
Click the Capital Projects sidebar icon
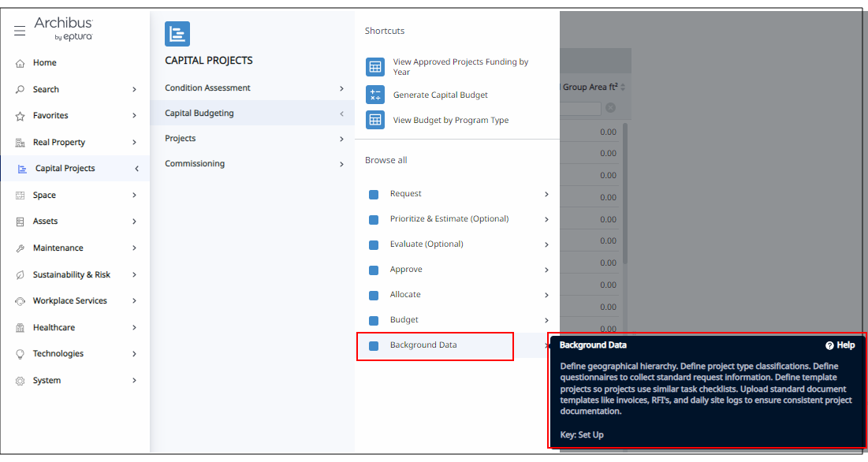pos(22,169)
